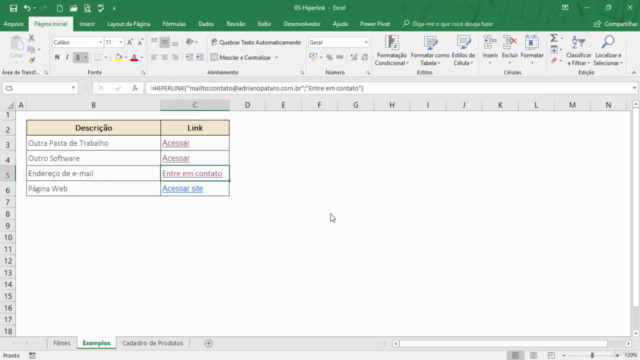Open the text orientation options
The width and height of the screenshot is (640, 360).
[x=191, y=42]
